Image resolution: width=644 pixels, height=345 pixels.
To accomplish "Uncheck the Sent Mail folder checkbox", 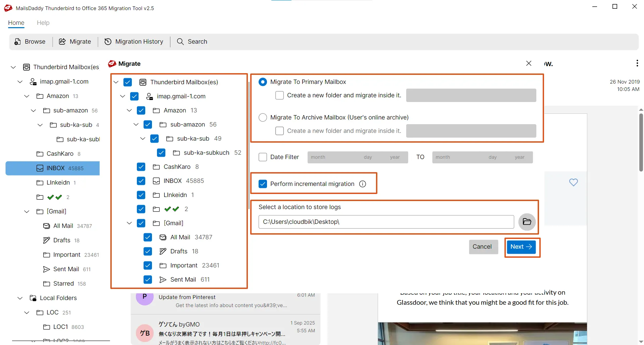I will [x=148, y=280].
